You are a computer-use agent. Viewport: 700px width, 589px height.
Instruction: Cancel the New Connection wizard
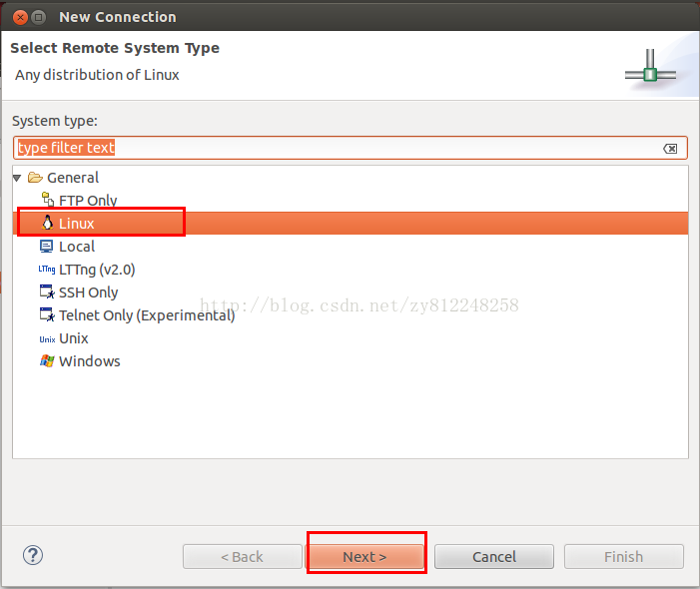click(x=493, y=557)
